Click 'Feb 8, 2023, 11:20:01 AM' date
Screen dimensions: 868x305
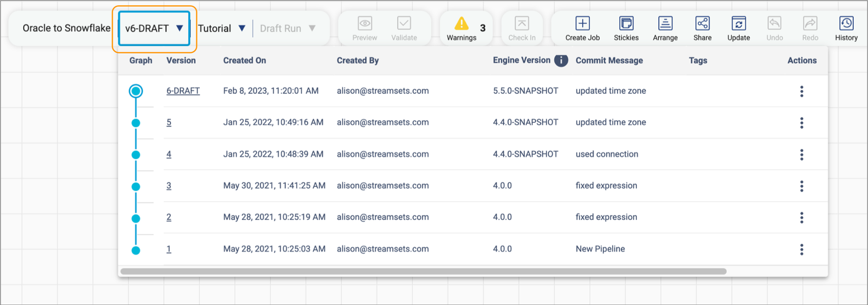pyautogui.click(x=271, y=91)
